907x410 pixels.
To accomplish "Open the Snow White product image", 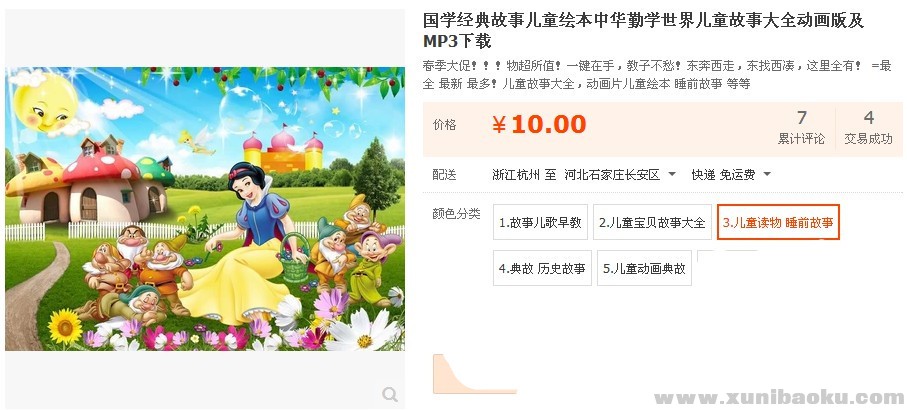I will [205, 209].
